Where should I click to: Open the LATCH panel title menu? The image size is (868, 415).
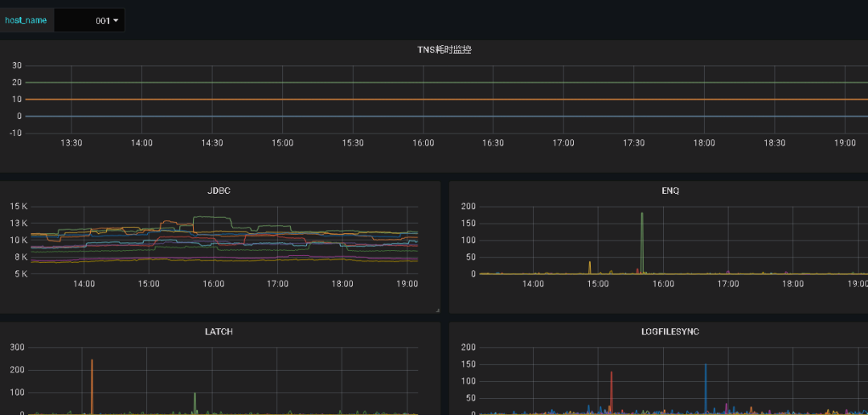(219, 331)
